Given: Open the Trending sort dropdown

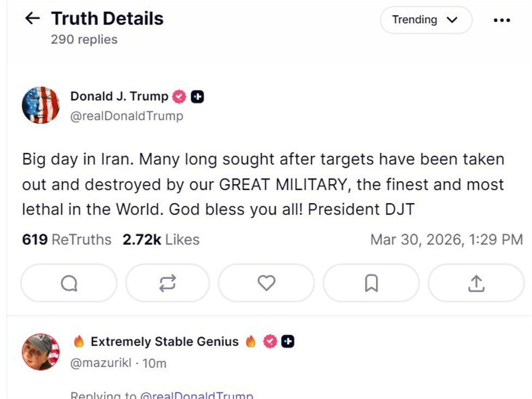Looking at the screenshot, I should (x=426, y=20).
